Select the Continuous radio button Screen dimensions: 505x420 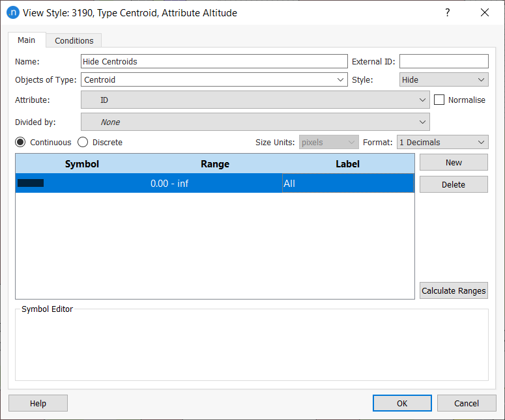tap(21, 142)
